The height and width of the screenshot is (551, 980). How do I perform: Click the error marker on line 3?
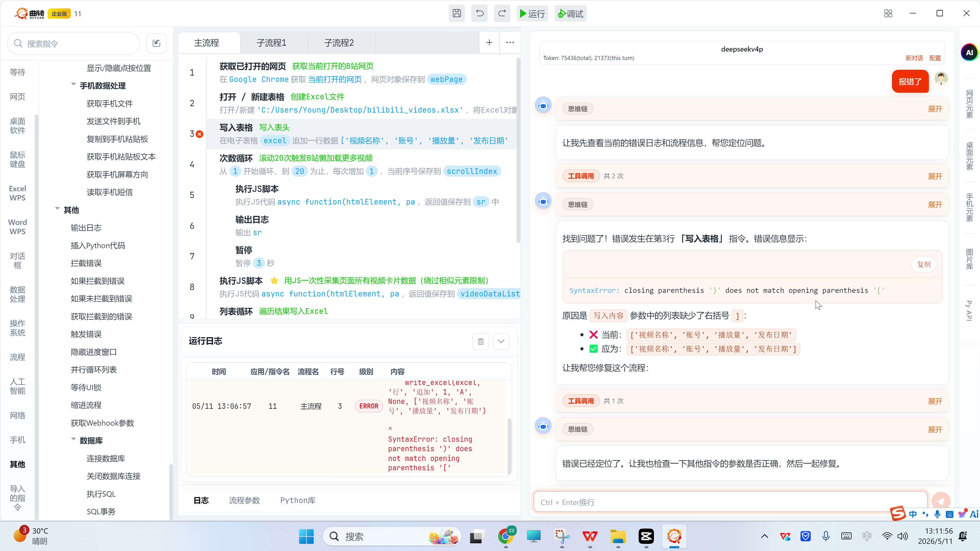199,134
